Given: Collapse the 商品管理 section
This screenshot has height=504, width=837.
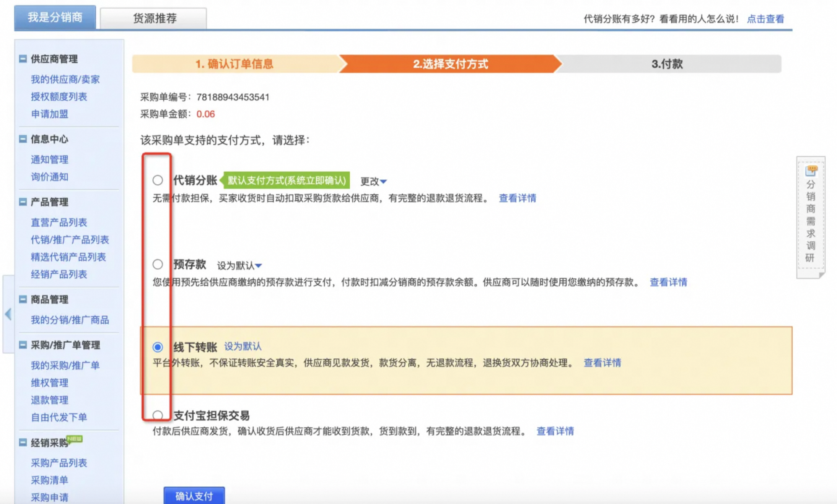Looking at the screenshot, I should click(23, 299).
